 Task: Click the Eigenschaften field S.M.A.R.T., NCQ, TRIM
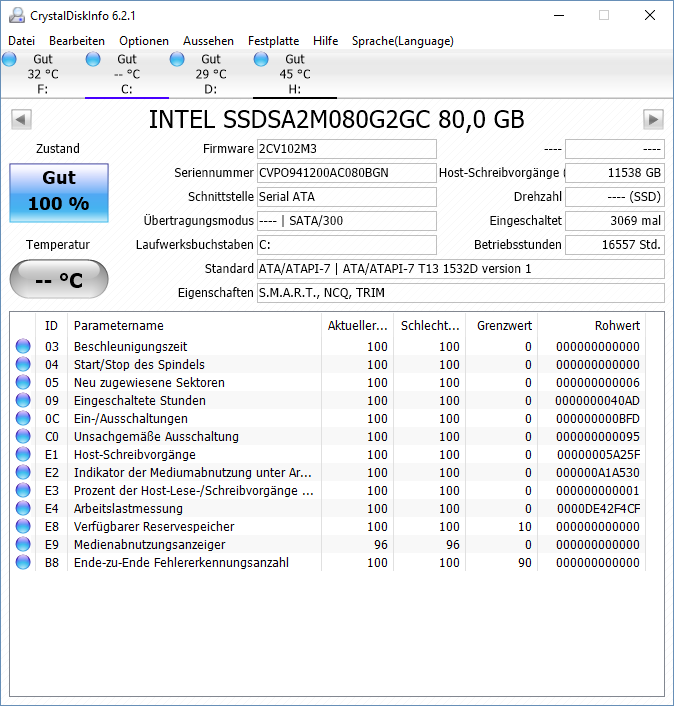point(461,293)
